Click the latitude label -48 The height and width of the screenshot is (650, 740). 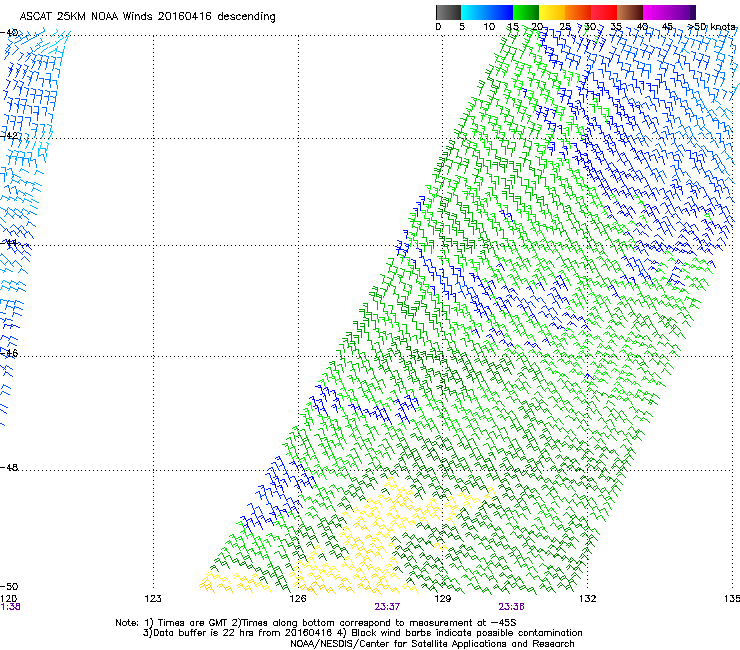[9, 467]
